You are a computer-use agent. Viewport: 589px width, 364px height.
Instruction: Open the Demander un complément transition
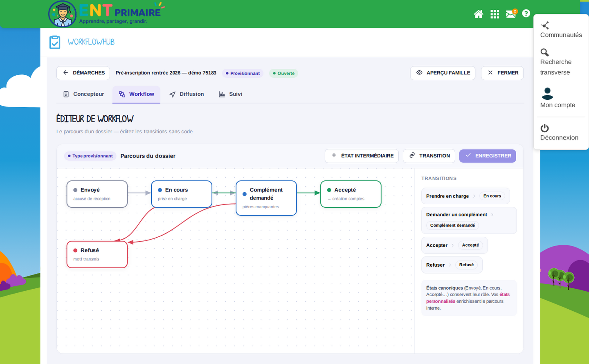tap(469, 220)
